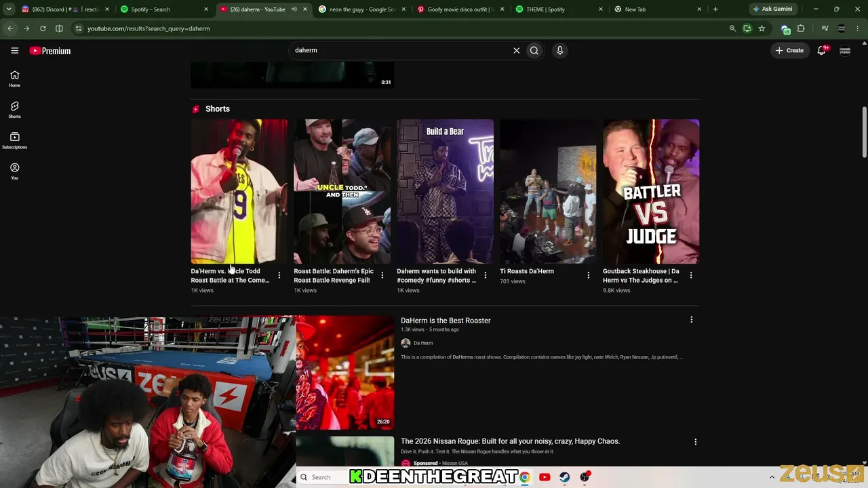The width and height of the screenshot is (868, 488).
Task: Click the magnifying glass search button
Action: (x=534, y=50)
